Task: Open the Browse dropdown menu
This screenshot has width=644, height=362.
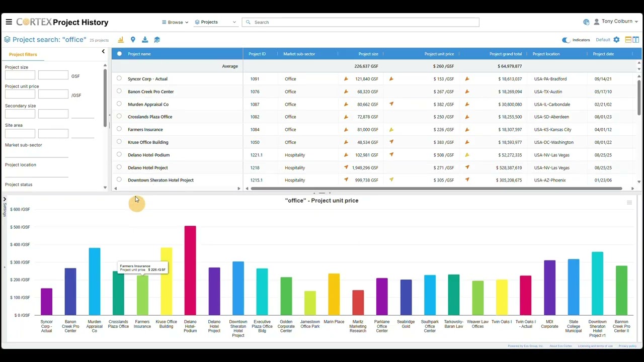Action: click(x=175, y=22)
